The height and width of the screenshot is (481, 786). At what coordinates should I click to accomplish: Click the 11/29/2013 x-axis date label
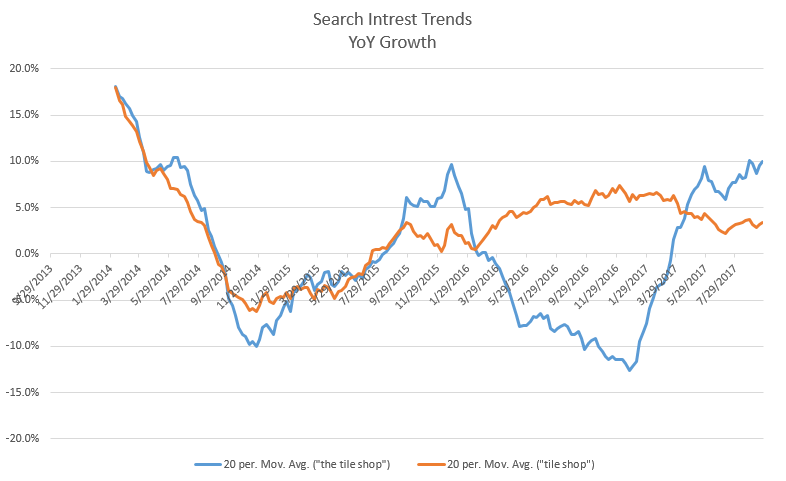coord(61,285)
